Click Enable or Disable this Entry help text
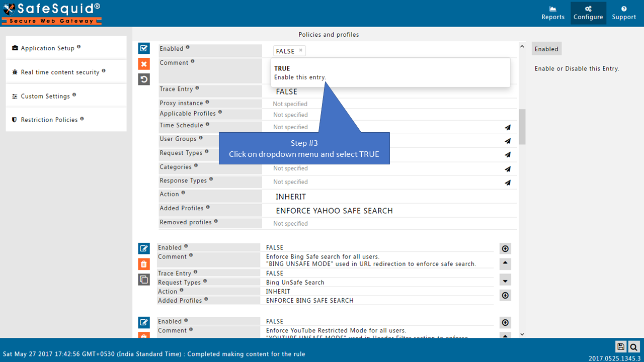The image size is (644, 362). 577,68
